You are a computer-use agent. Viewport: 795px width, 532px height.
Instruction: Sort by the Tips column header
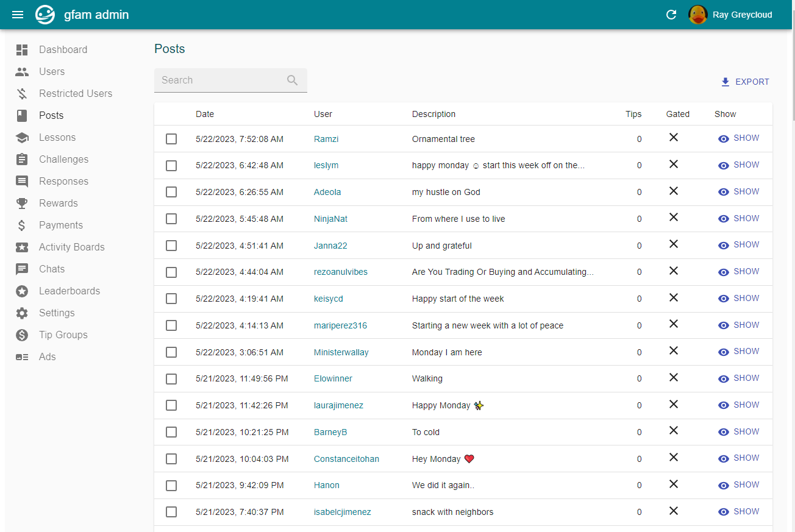tap(633, 114)
